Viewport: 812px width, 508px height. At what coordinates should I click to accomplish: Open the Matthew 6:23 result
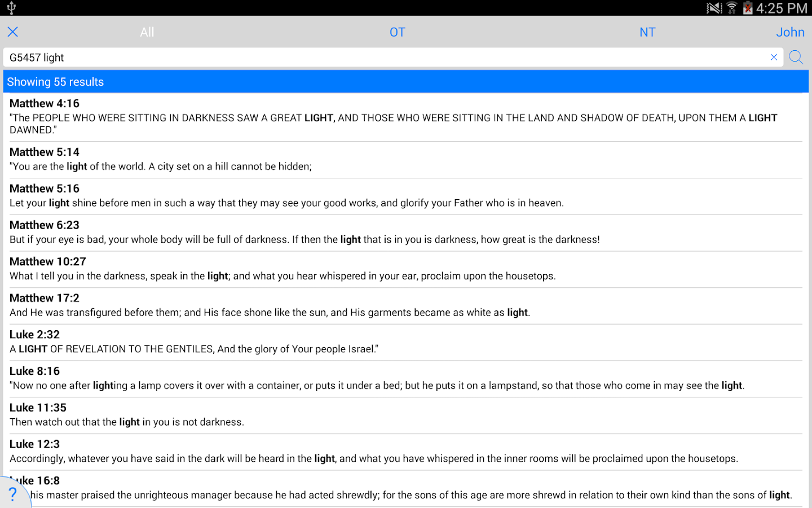click(406, 233)
